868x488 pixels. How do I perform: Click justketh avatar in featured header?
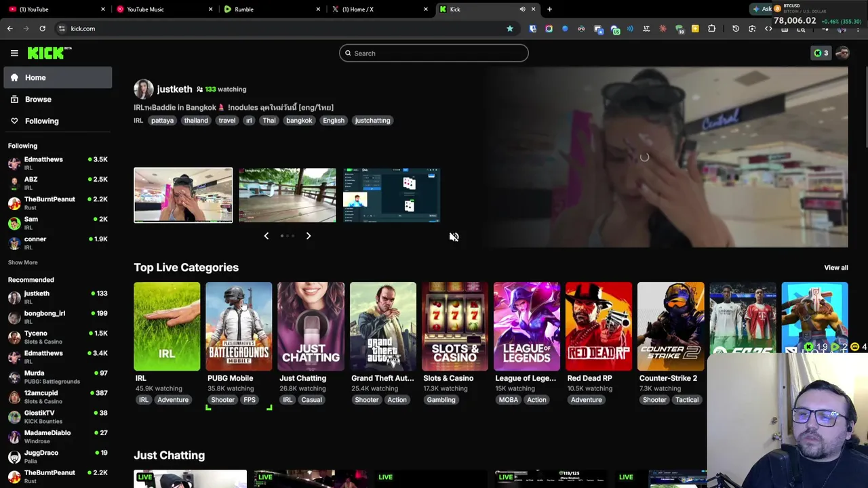click(143, 89)
